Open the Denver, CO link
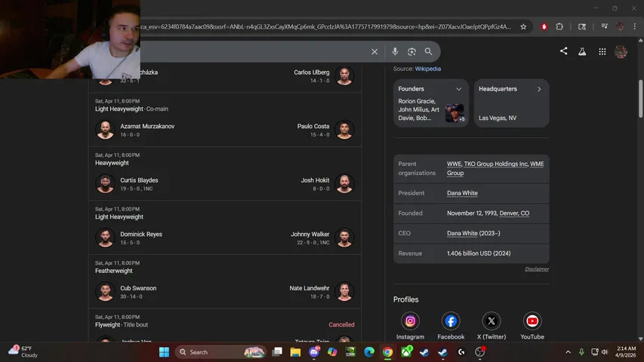The height and width of the screenshot is (362, 644). (514, 213)
